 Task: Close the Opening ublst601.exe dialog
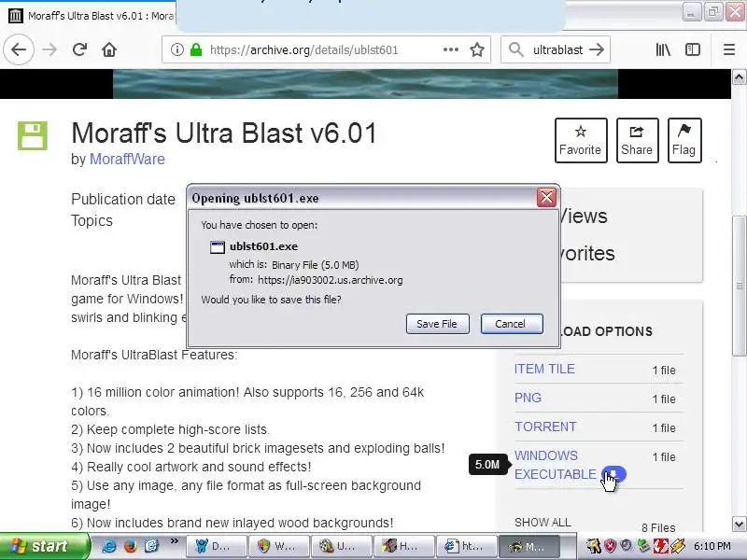[546, 197]
